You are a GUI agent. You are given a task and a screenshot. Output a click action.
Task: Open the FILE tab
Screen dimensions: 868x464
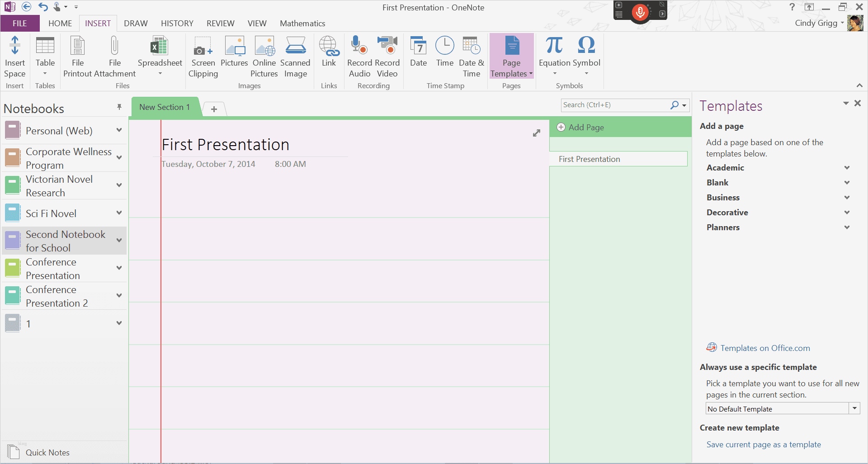(x=20, y=24)
